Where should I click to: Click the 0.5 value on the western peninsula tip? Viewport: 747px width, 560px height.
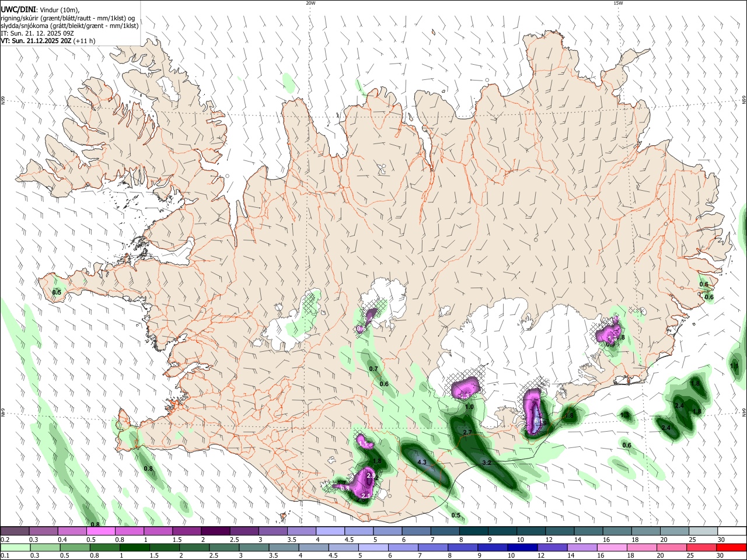coord(57,292)
